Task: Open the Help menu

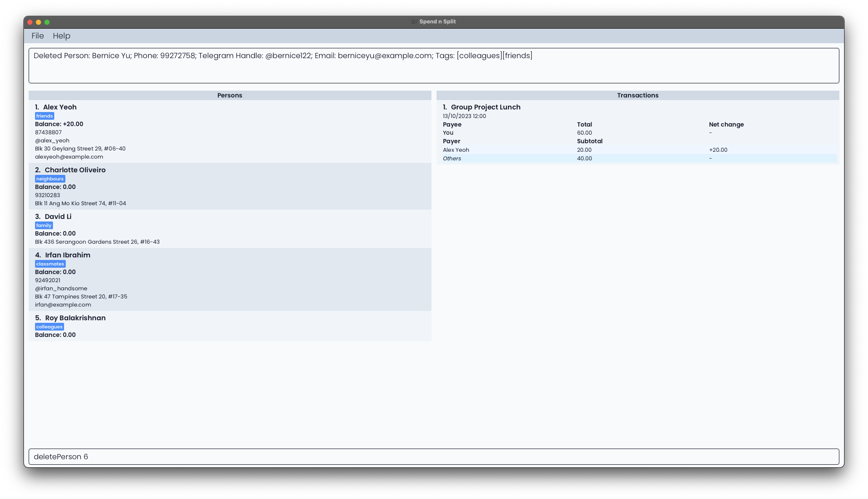Action: (62, 36)
